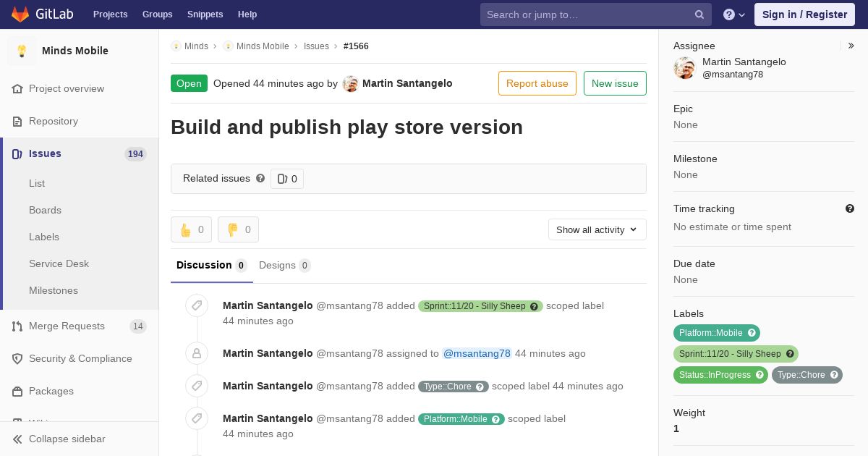The image size is (868, 456).
Task: Click the Time tracking help icon
Action: tap(850, 208)
